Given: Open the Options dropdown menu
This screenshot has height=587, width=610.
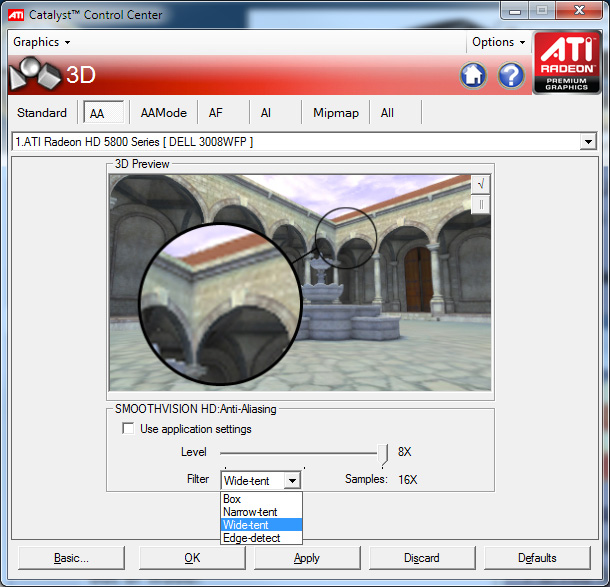Looking at the screenshot, I should pyautogui.click(x=498, y=42).
